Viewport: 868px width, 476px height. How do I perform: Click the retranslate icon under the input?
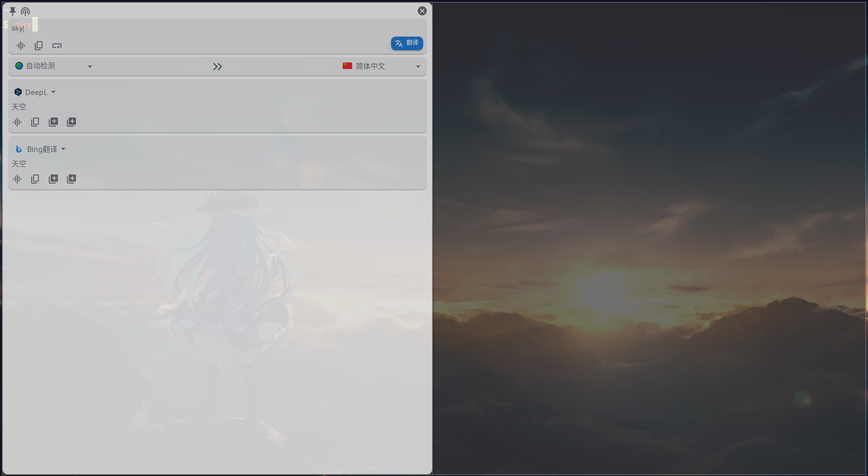coord(57,45)
